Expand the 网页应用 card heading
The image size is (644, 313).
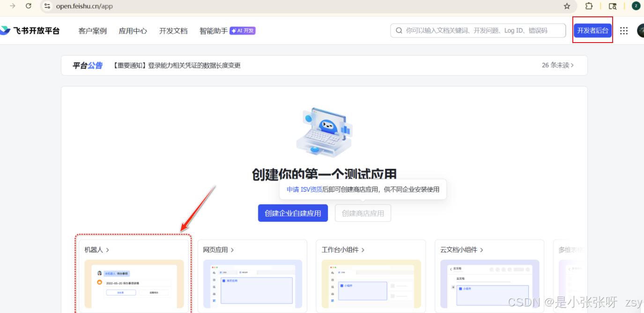pyautogui.click(x=219, y=250)
